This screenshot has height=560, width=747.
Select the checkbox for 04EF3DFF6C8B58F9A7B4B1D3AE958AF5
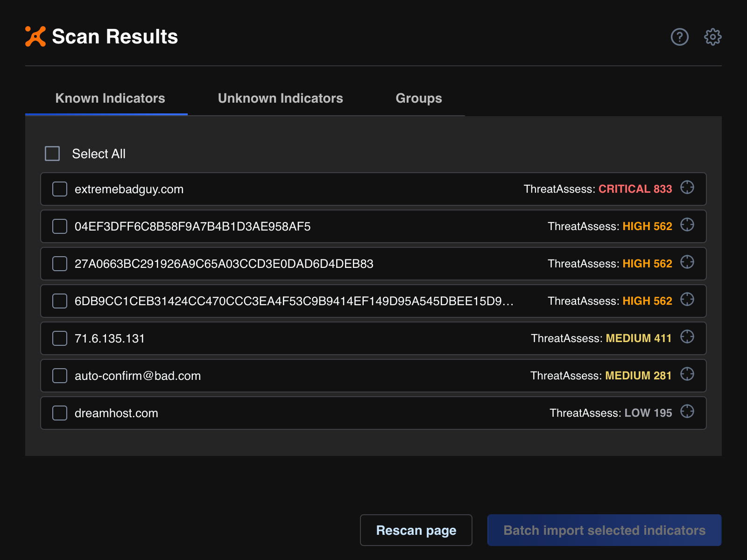(60, 226)
